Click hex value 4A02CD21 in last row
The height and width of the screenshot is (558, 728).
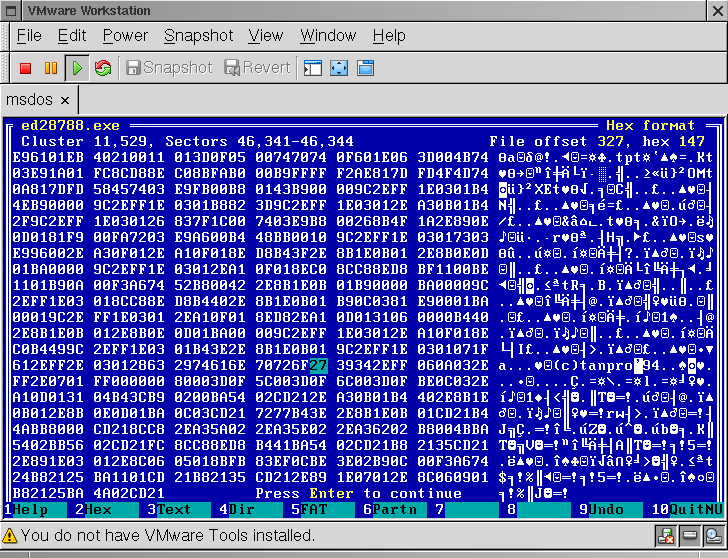[x=129, y=493]
